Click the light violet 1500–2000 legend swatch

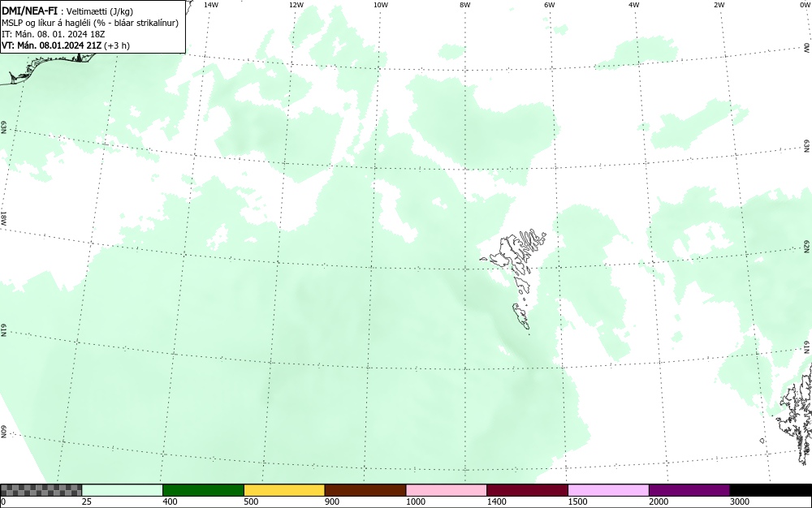coord(608,490)
